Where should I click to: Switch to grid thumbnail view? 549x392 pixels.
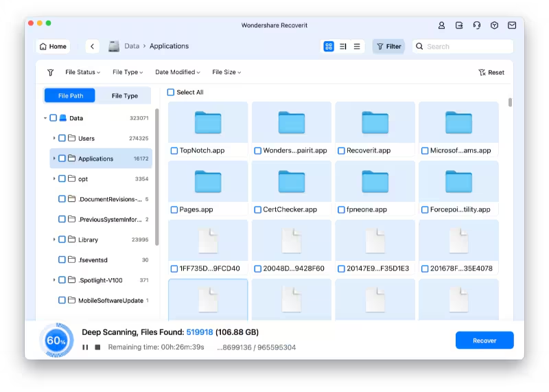[329, 47]
